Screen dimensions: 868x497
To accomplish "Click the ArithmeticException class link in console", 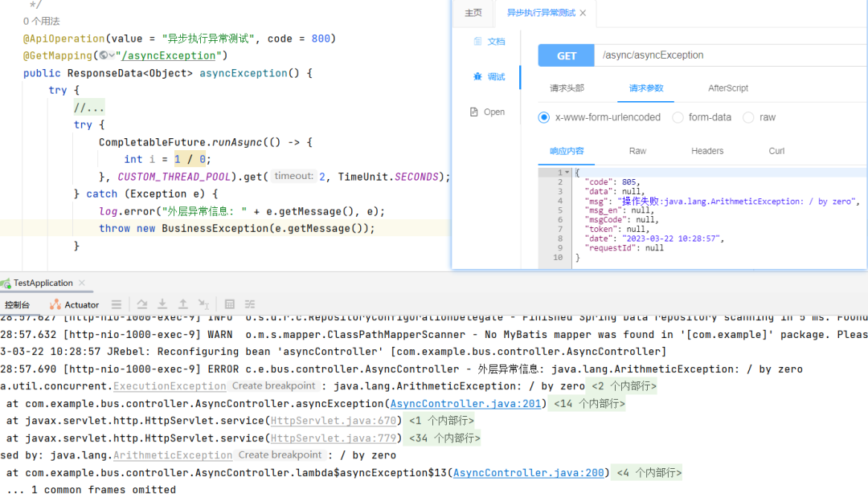I will pyautogui.click(x=174, y=455).
